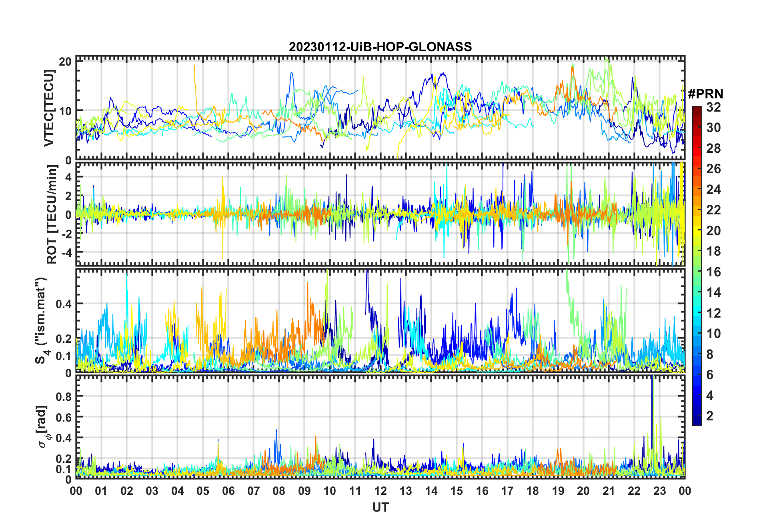Pick the 18 tick on PRN colorbar

[x=714, y=251]
